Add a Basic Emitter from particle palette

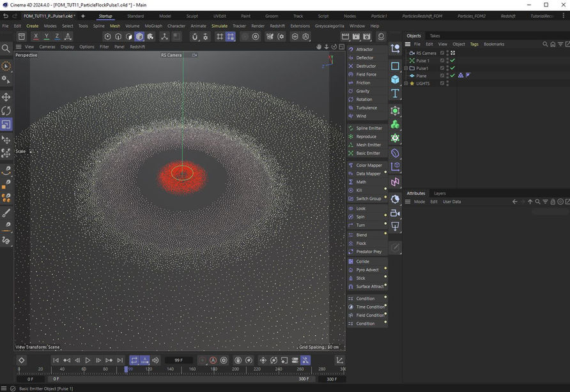368,153
